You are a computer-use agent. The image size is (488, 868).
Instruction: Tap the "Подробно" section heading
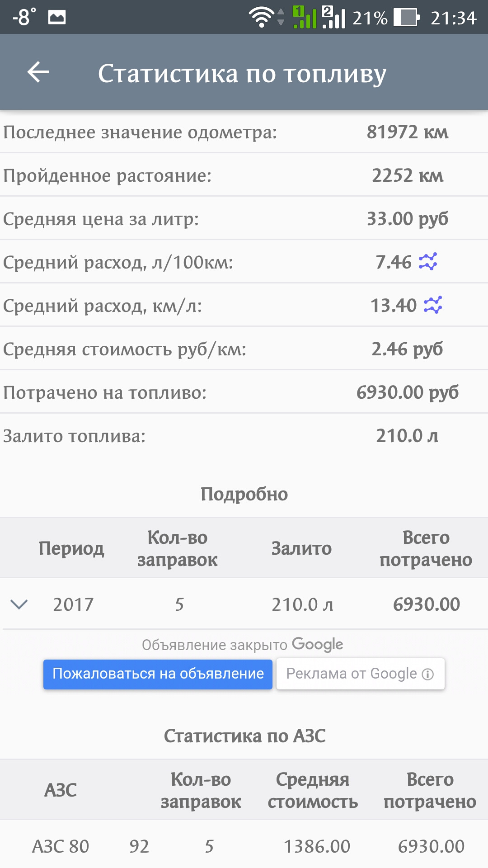click(244, 494)
